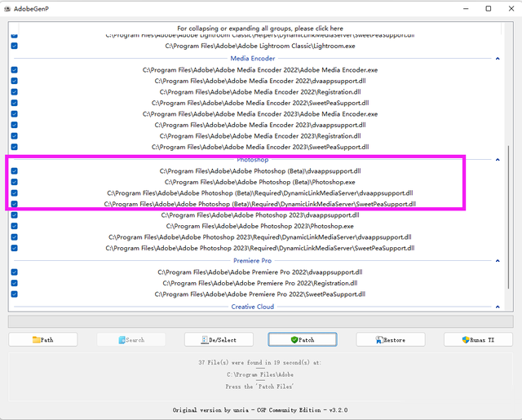
Task: Toggle Media Encoder 2022 Adobe Media Encoder.exe checkbox
Action: pos(15,70)
